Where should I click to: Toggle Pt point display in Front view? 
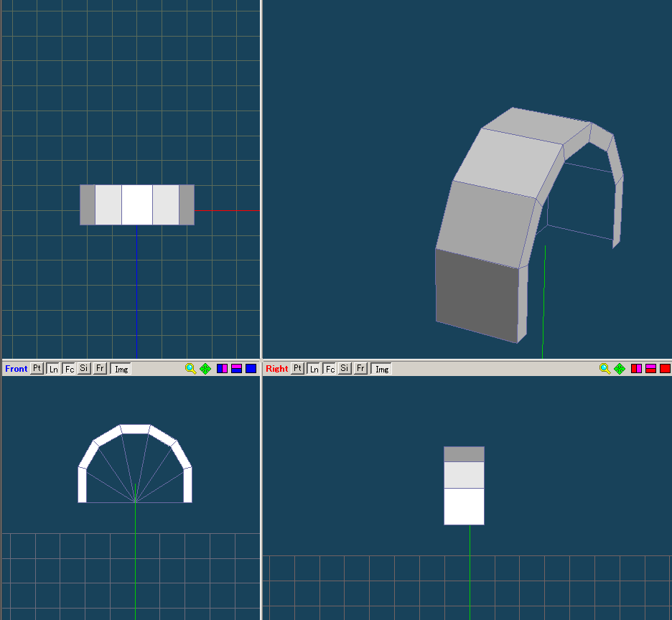37,369
